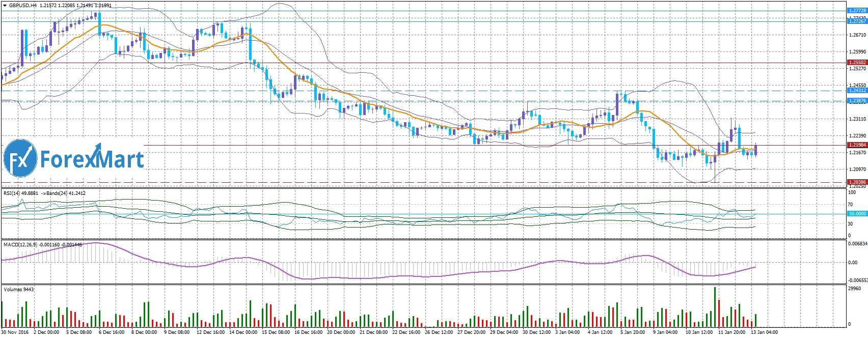The width and height of the screenshot is (868, 338).
Task: Select the 16 Dec 16:00 time label
Action: pyautogui.click(x=308, y=332)
